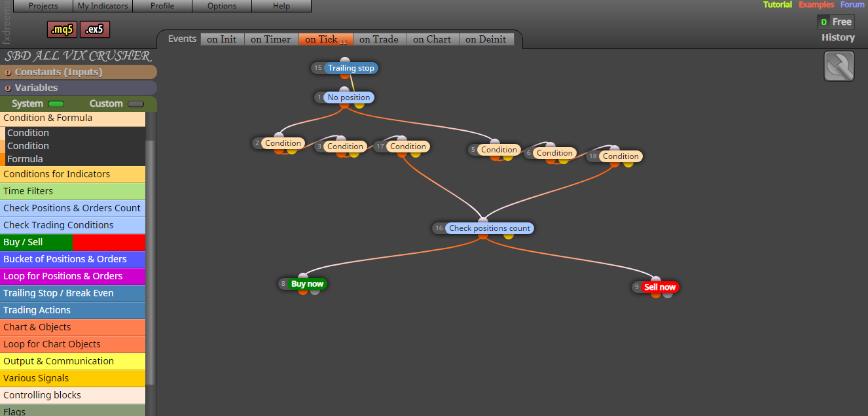Viewport: 868px width, 416px height.
Task: Expand Various Signals category
Action: point(73,378)
